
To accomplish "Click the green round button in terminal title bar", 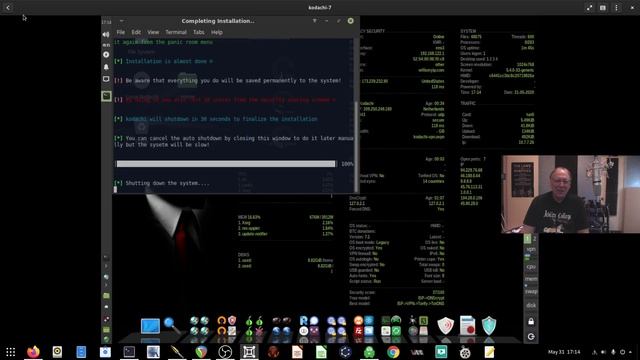I will 351,21.
